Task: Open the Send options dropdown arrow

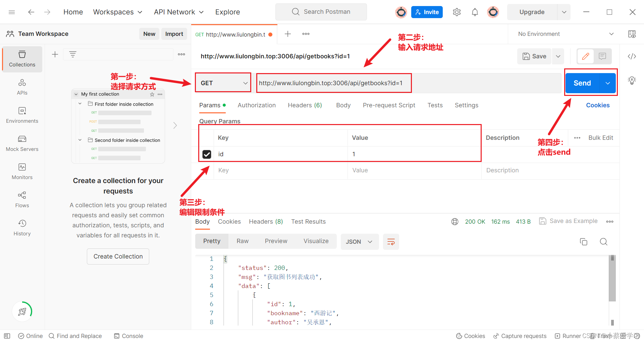Action: pos(607,83)
